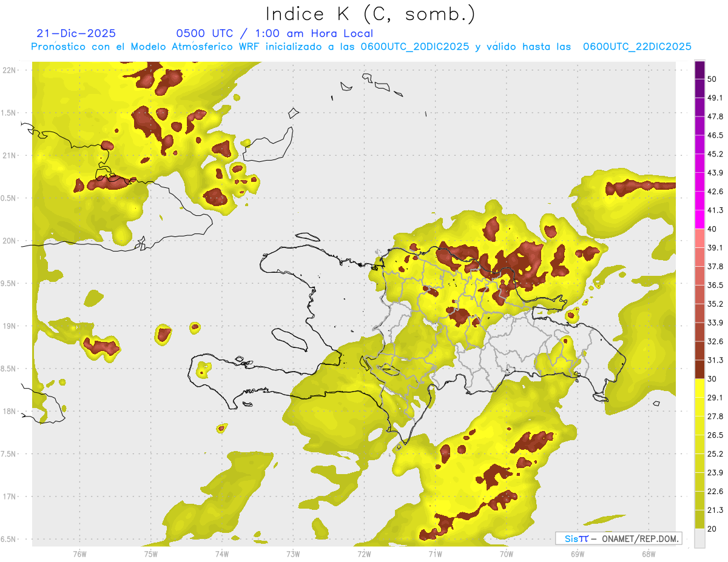Viewport: 728px width, 562px height.
Task: Click the '71W' longitude label
Action: pos(435,554)
